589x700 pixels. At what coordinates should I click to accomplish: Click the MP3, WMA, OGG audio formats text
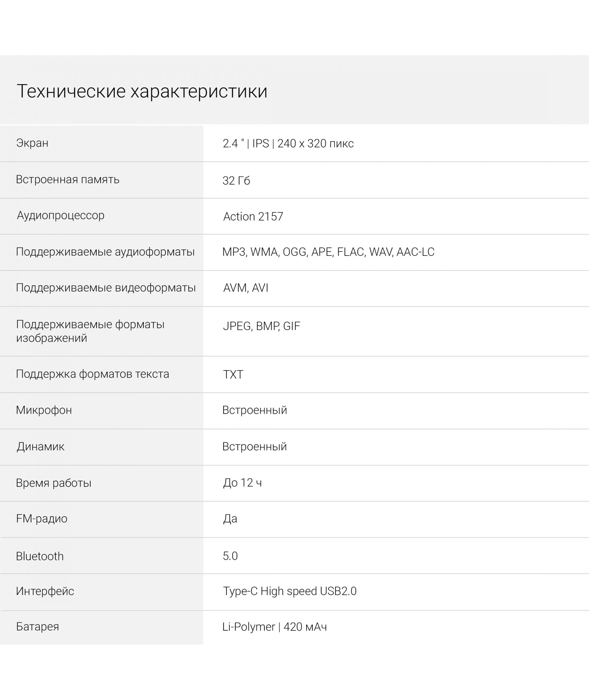[x=328, y=252]
